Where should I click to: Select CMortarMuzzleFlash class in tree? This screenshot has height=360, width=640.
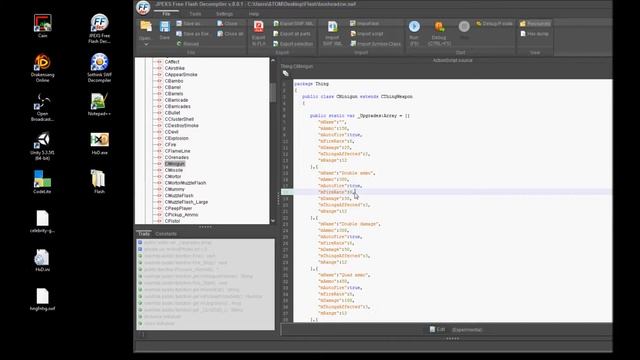coord(185,183)
